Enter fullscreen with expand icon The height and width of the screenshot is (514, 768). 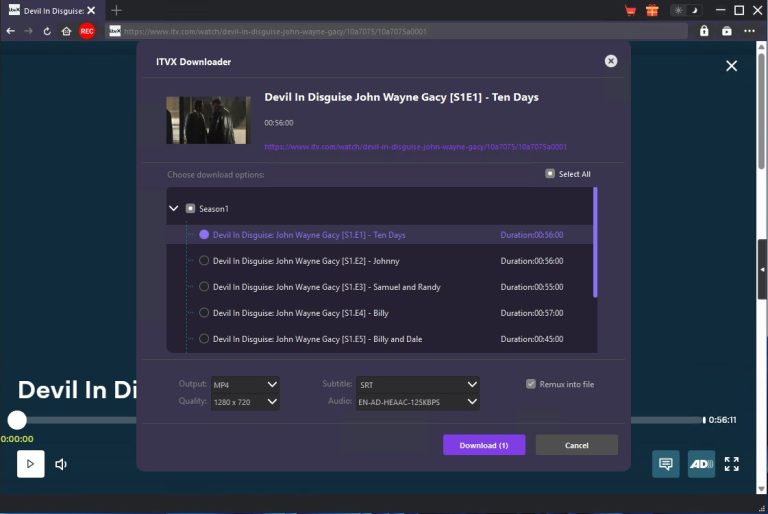(731, 464)
